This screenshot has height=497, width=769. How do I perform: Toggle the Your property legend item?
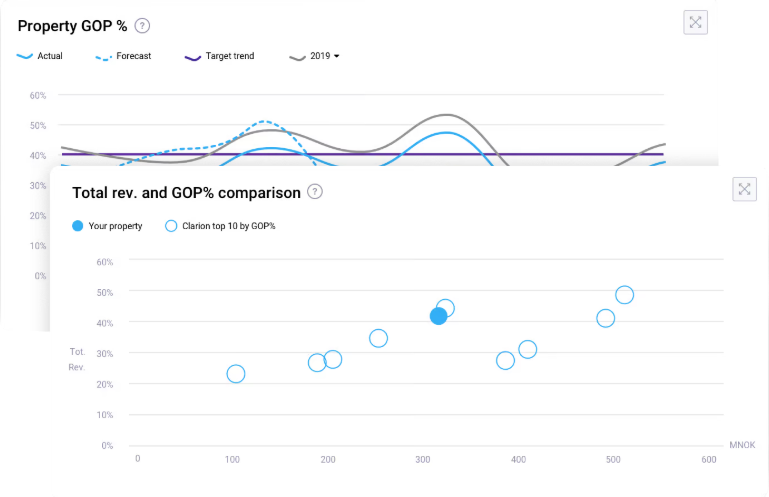pyautogui.click(x=114, y=226)
